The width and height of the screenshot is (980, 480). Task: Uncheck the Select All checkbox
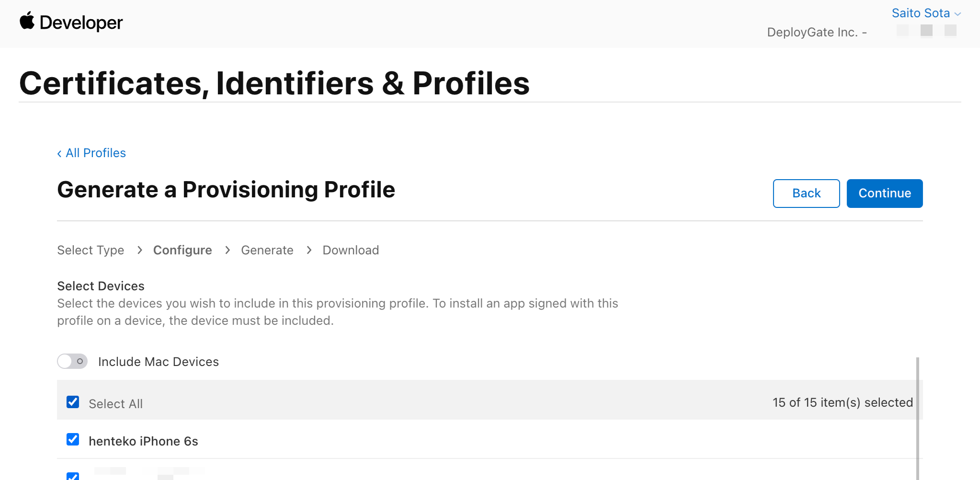click(72, 402)
